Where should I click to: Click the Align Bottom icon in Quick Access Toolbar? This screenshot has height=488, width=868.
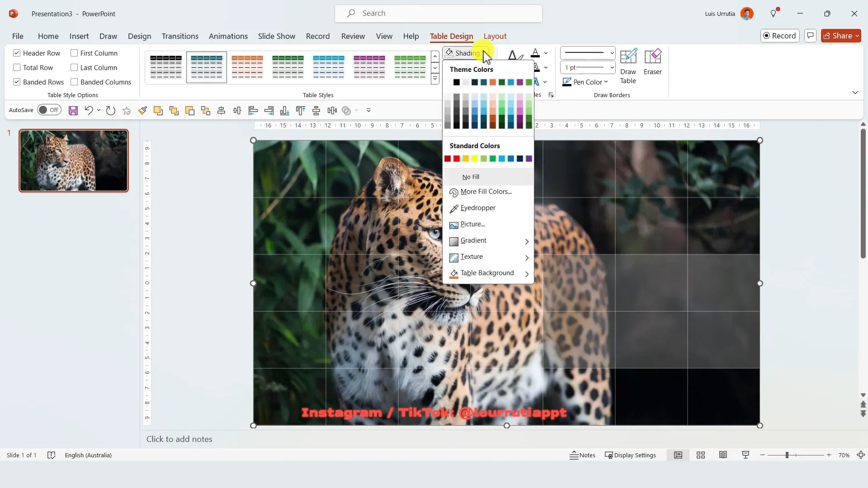(x=285, y=110)
